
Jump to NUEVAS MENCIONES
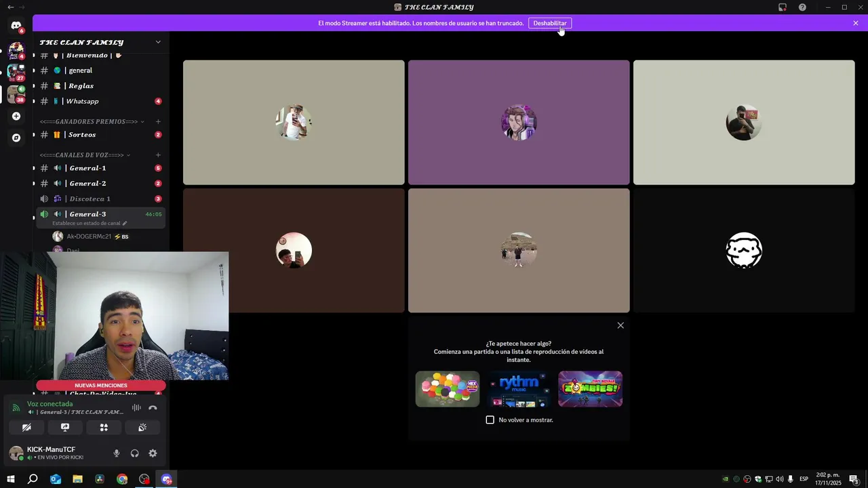coord(101,386)
